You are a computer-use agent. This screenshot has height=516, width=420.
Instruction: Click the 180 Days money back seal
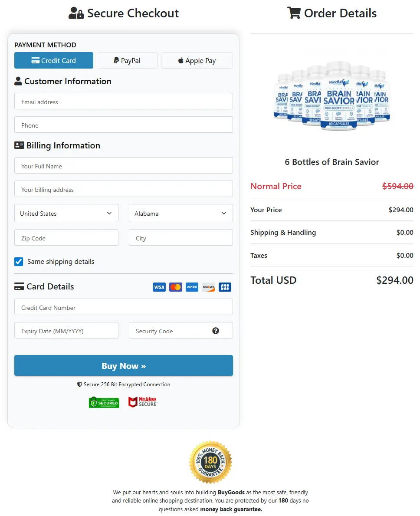[210, 461]
